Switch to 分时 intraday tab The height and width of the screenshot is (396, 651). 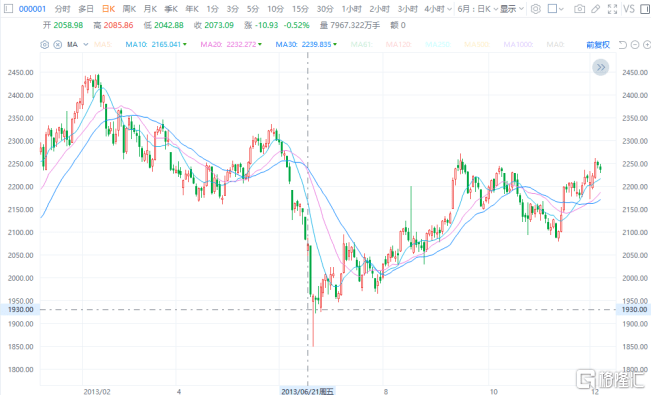tap(62, 9)
